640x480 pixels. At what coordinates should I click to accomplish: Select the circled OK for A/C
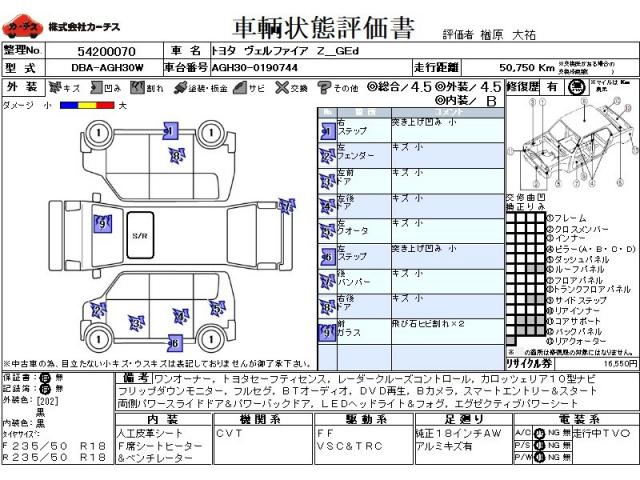(540, 433)
